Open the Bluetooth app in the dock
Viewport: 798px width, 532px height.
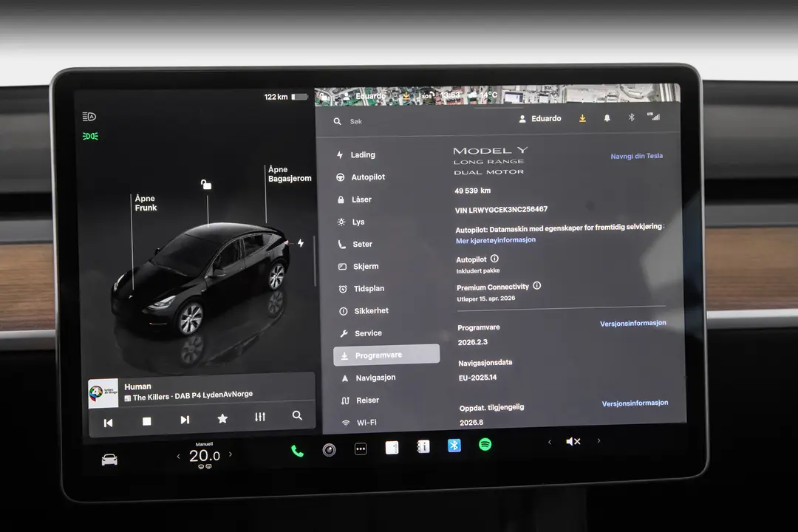click(454, 446)
